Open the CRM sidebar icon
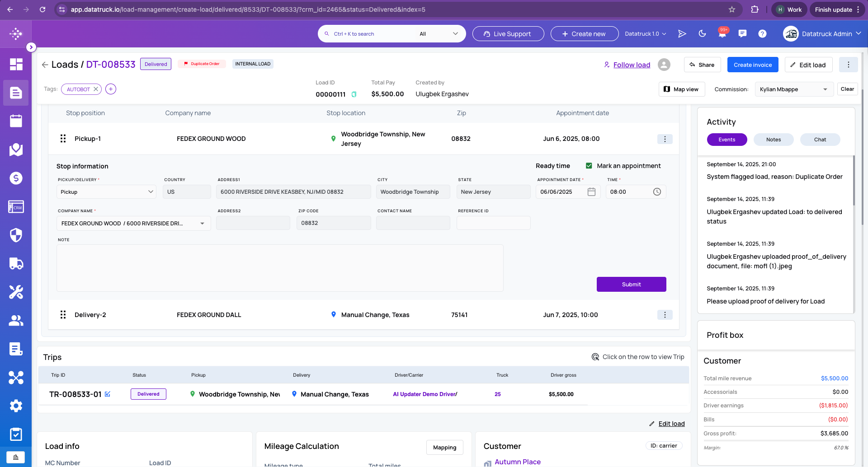The height and width of the screenshot is (467, 868). 16,207
